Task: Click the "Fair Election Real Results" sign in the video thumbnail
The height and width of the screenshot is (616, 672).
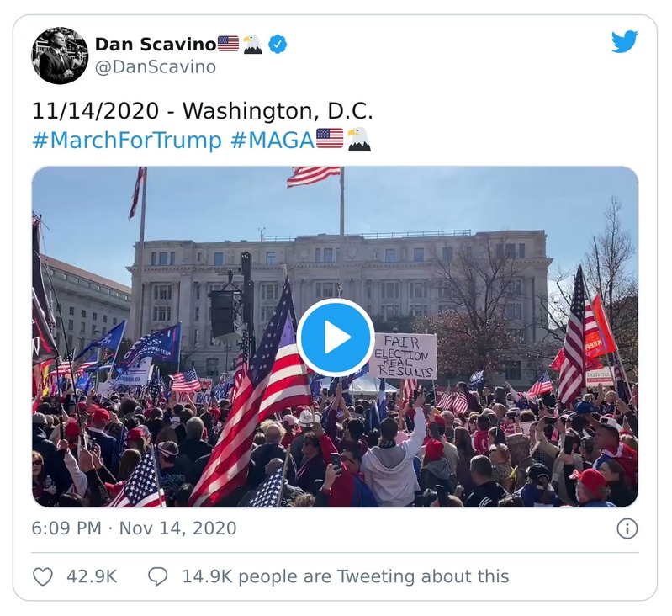Action: click(x=405, y=356)
